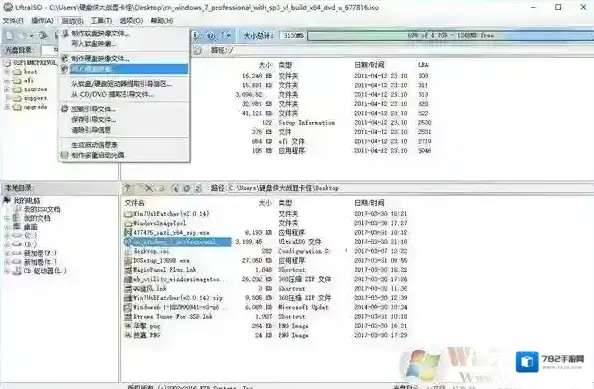The width and height of the screenshot is (594, 389).
Task: Expand the efi folder in disc tree
Action: [x=7, y=81]
